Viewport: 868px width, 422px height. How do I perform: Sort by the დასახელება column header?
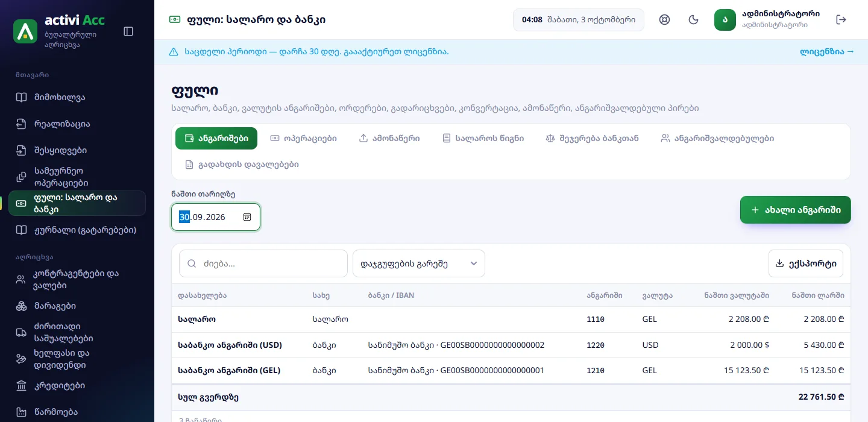[x=203, y=295]
